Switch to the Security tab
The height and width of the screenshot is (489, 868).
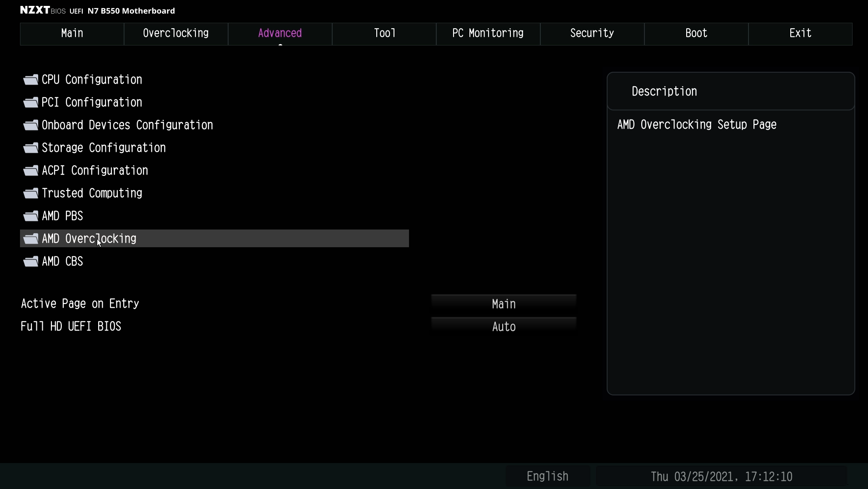(592, 34)
